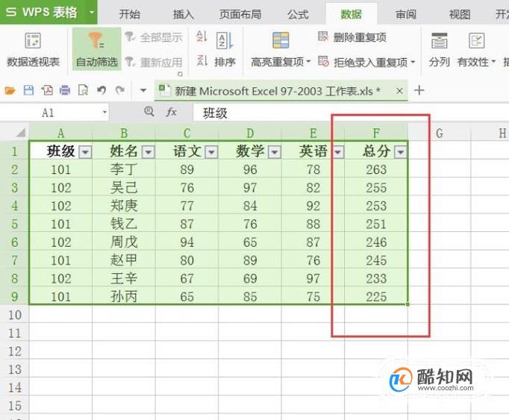Viewport: 509px width, 420px height.
Task: Click the cell containing 周戊
Action: [124, 242]
